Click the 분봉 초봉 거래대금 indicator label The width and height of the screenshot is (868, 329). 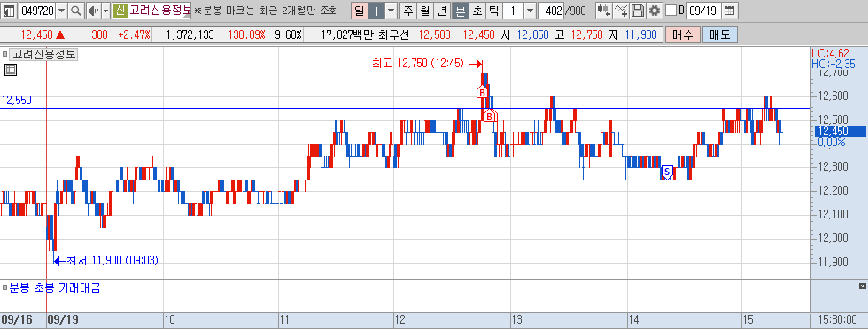tap(55, 287)
